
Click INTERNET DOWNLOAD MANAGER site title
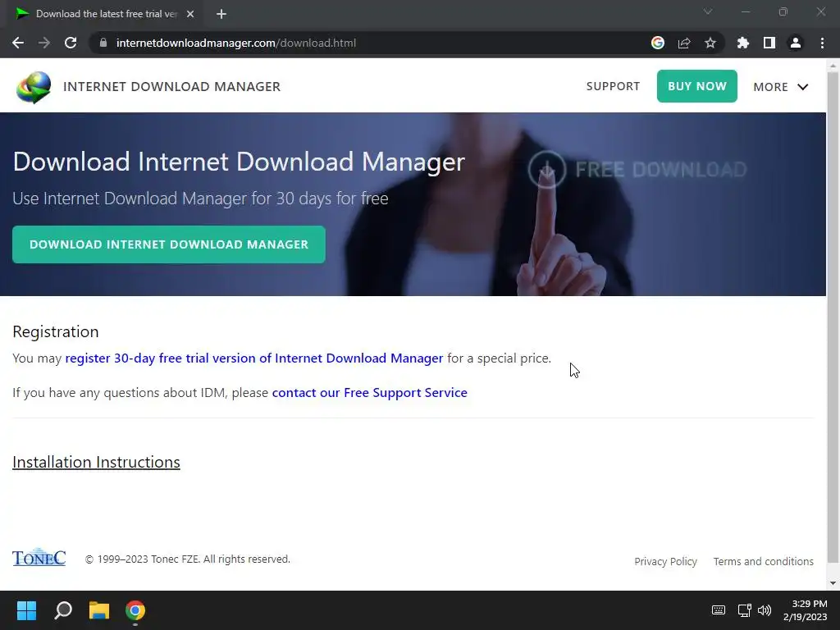172,87
